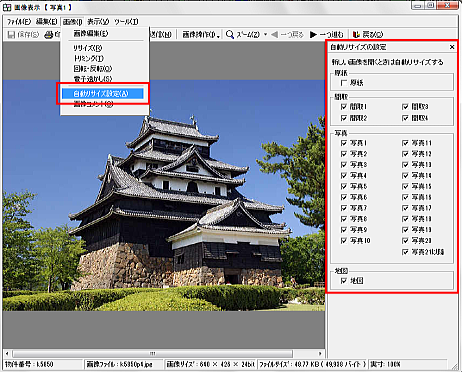Uncheck the 写真11 checkbox

(405, 143)
